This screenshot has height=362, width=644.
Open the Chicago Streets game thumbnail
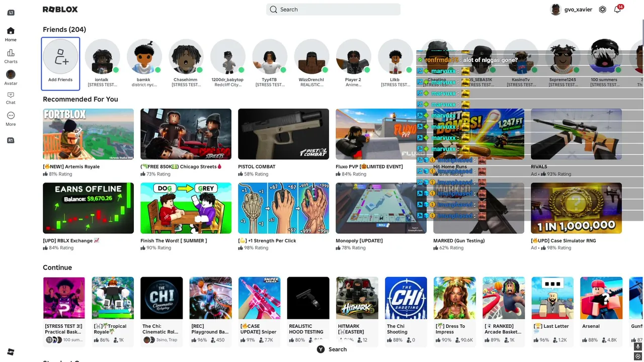(186, 134)
